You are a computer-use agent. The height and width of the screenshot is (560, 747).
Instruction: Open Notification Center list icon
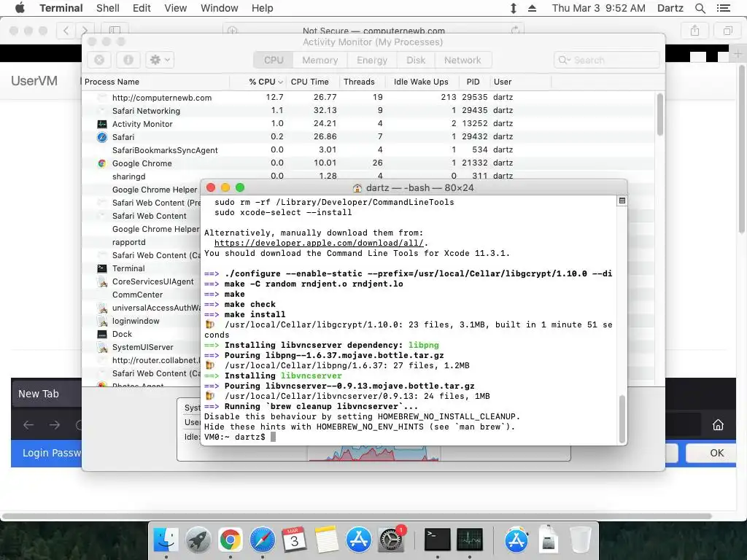[723, 8]
